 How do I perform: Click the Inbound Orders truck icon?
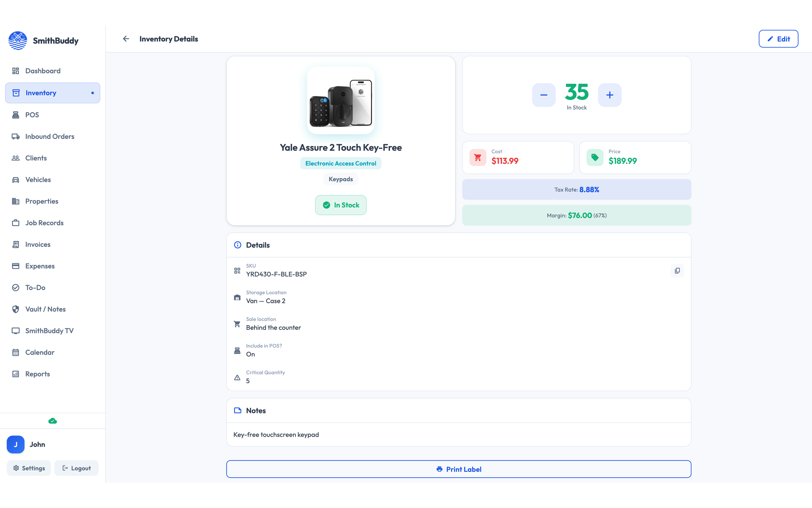[x=16, y=137]
